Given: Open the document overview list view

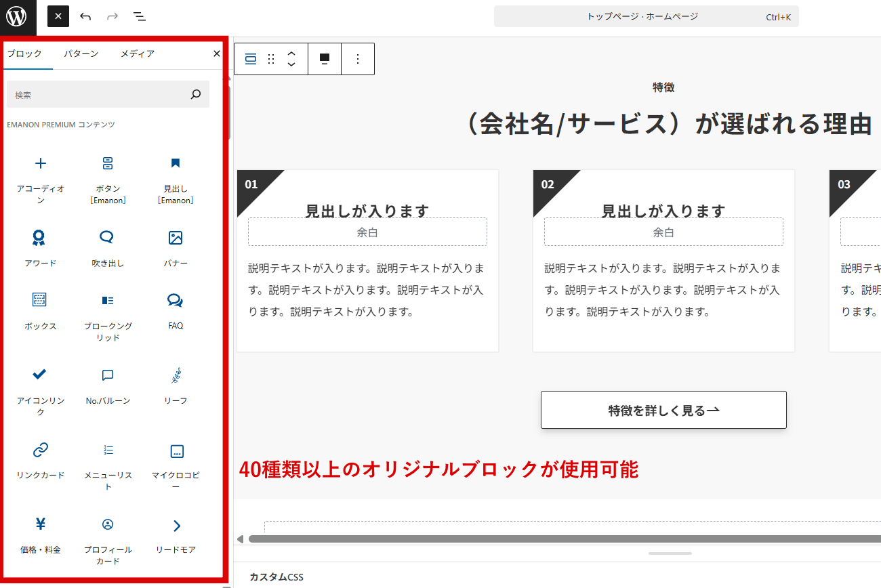Looking at the screenshot, I should click(140, 17).
